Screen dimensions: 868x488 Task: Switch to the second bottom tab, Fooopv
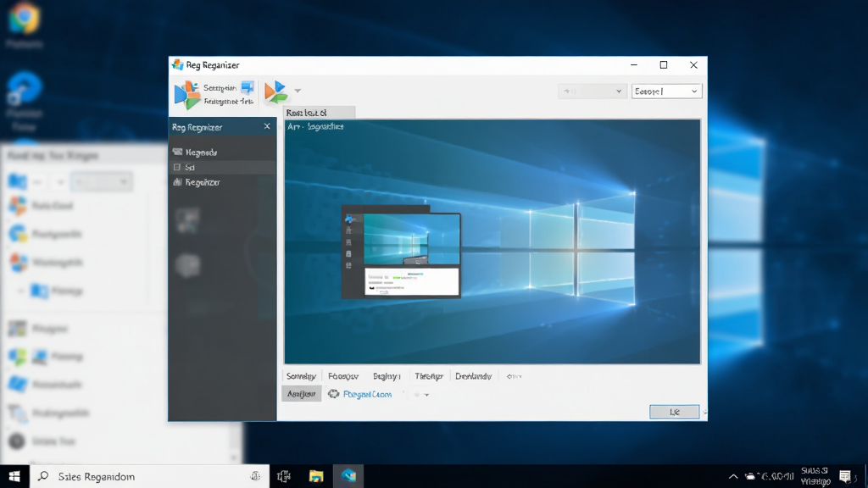click(343, 376)
